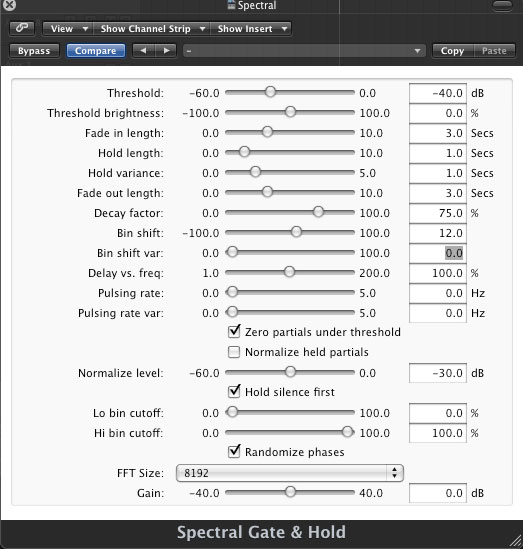Click the Bin shift slider knob
This screenshot has width=523, height=549.
pyautogui.click(x=296, y=232)
